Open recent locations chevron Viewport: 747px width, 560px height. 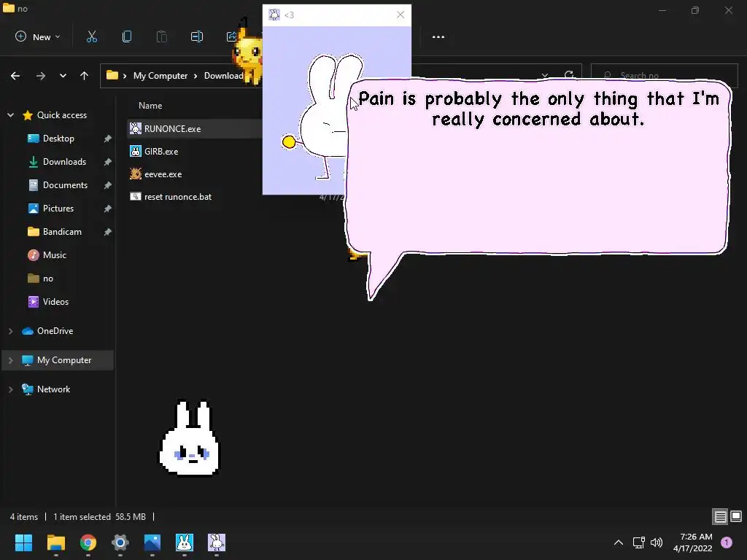click(x=63, y=76)
